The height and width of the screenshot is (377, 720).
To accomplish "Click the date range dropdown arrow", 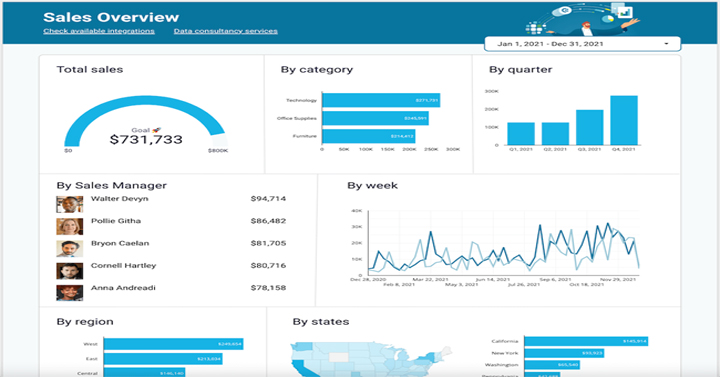I will [666, 44].
